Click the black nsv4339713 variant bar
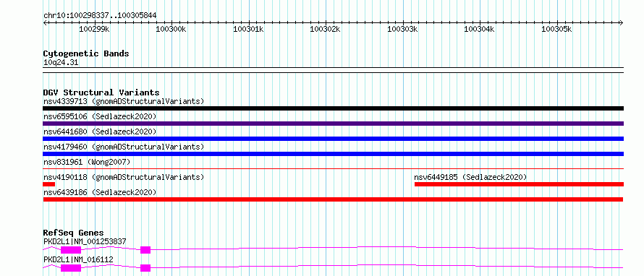The width and height of the screenshot is (644, 276). (333, 108)
